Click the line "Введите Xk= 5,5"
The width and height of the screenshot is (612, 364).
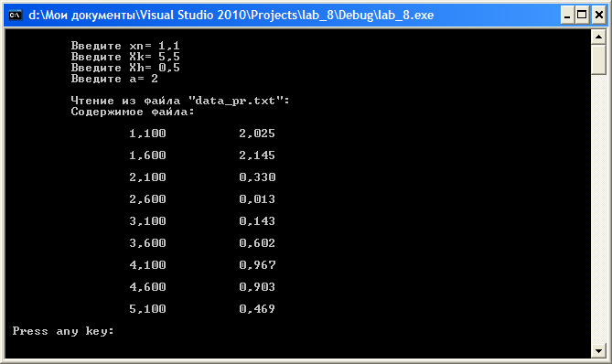coord(125,57)
